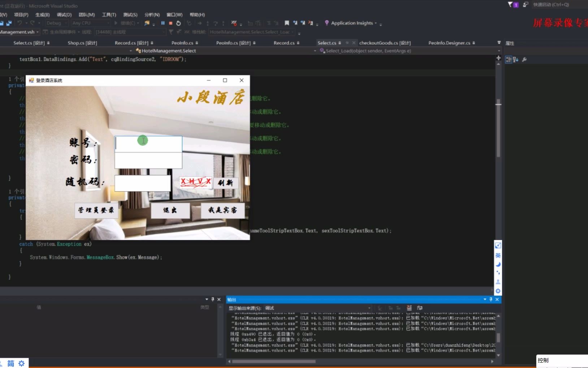Click the Undo icon on the toolbar

pos(20,23)
